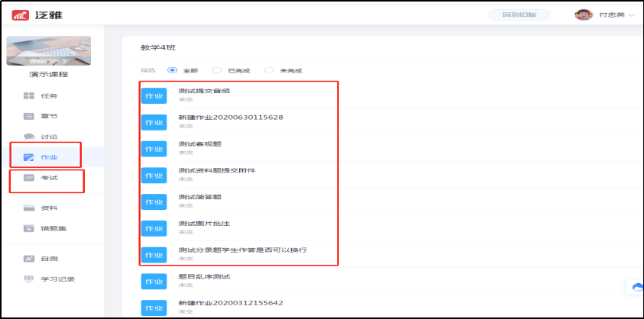Click the 讨论 speech bubble icon

coord(29,137)
